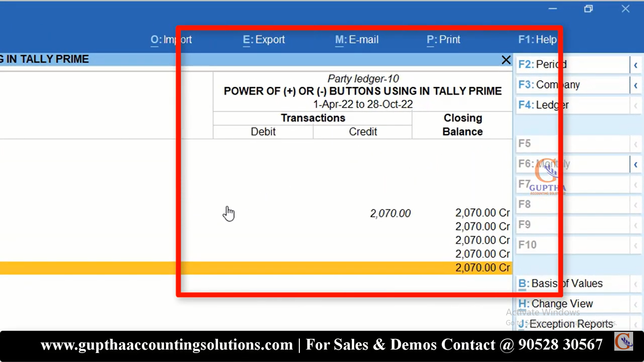Open F1 Help menu
644x362 pixels.
(x=537, y=40)
